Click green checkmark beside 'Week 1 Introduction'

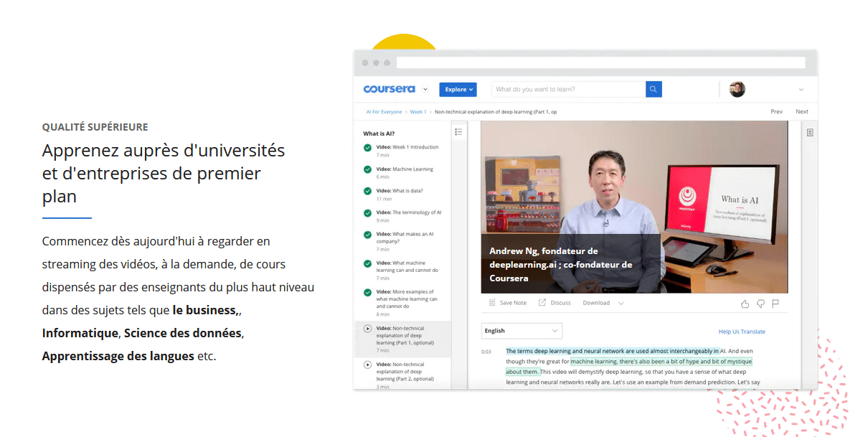(x=367, y=148)
